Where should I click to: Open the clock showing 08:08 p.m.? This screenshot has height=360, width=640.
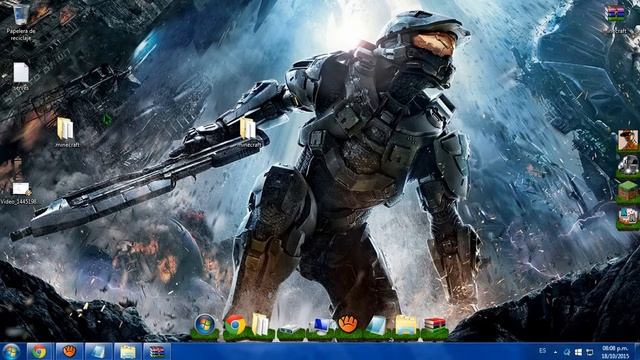[x=615, y=352]
